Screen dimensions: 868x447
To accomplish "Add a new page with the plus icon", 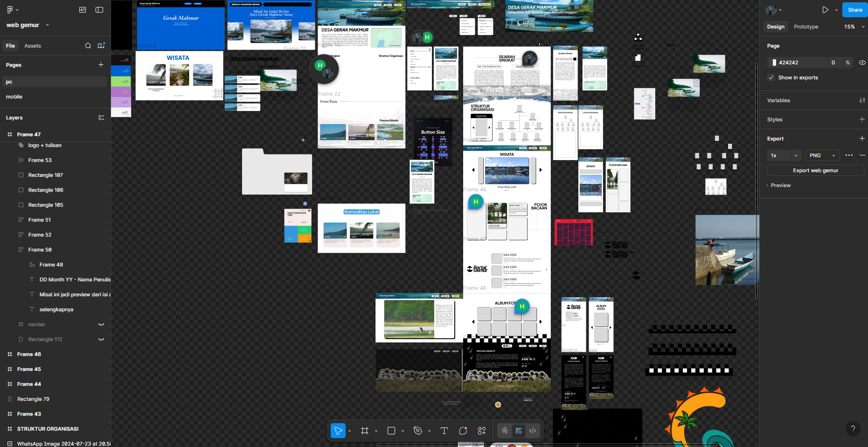I will 101,65.
